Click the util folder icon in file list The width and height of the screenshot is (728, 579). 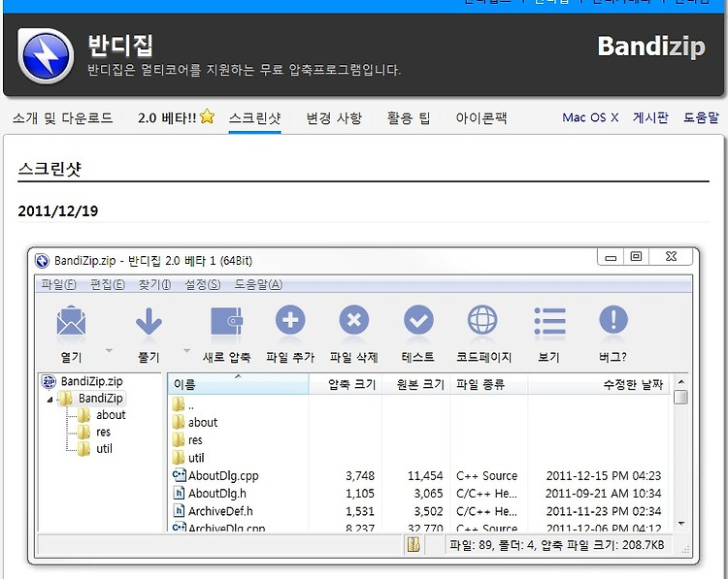point(179,458)
